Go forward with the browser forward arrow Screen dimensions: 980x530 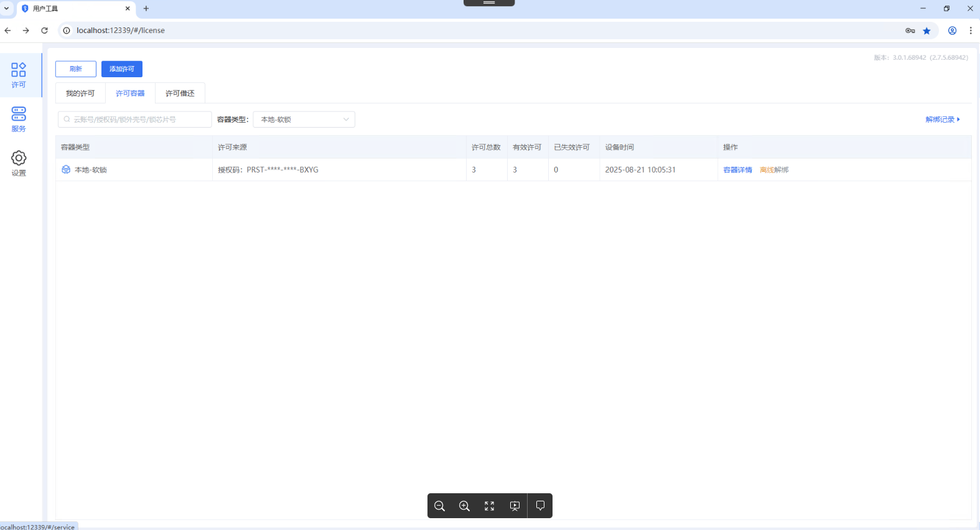click(x=26, y=31)
